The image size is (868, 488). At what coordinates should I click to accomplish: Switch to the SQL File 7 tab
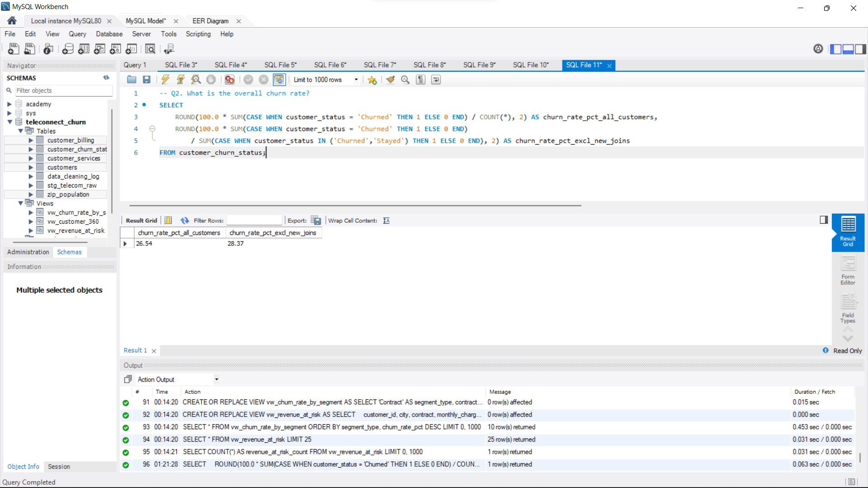point(380,65)
